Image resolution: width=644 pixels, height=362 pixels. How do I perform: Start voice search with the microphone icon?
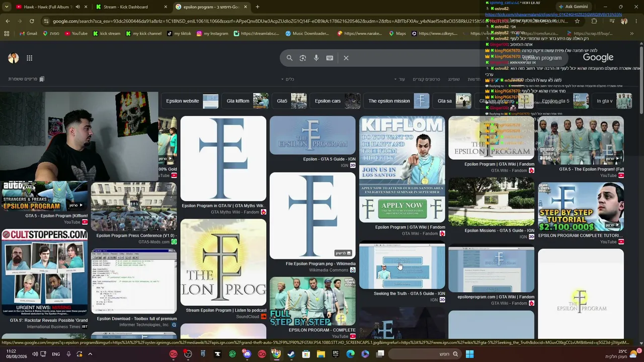[316, 58]
